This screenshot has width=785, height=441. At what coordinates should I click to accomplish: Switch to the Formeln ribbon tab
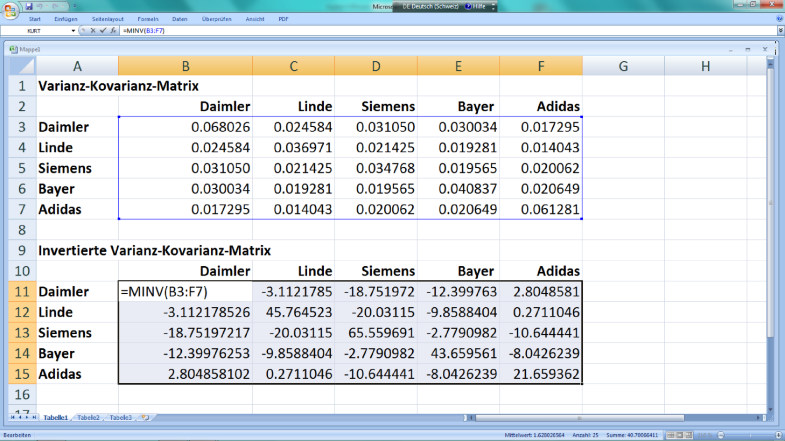[x=148, y=19]
